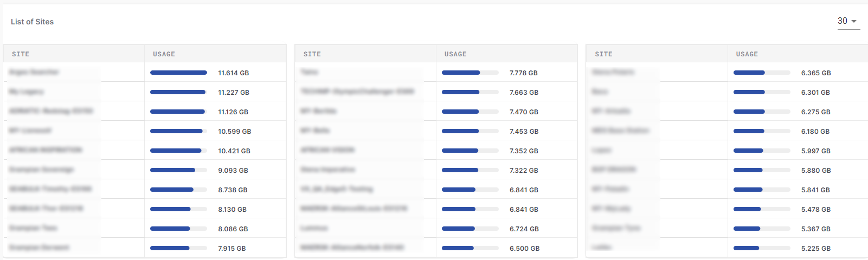Open the 30 rows count dropdown

coord(848,21)
